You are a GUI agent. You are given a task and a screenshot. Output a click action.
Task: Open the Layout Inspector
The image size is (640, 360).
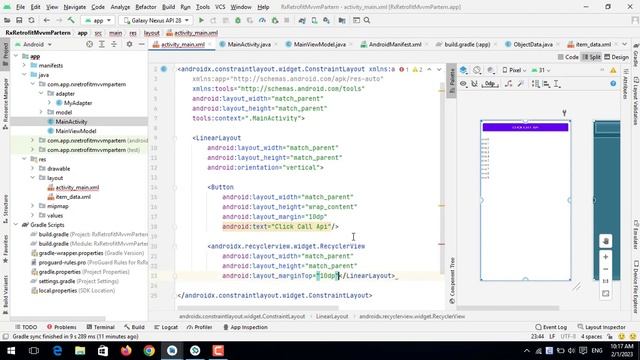click(x=602, y=327)
